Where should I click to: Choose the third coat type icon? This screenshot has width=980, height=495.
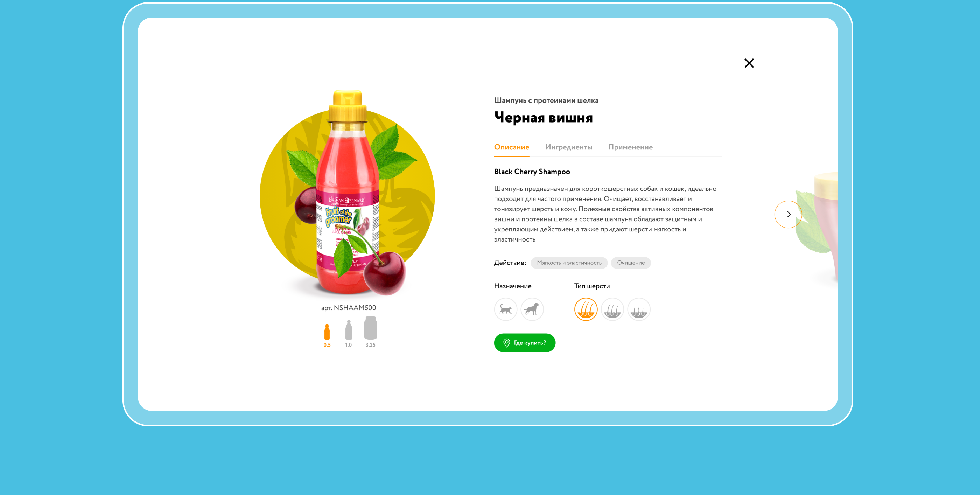point(639,309)
